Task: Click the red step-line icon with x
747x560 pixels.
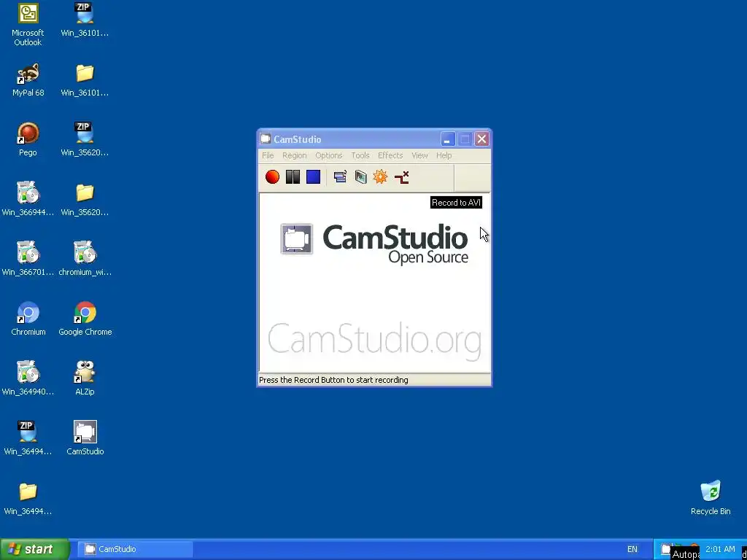Action: (402, 177)
